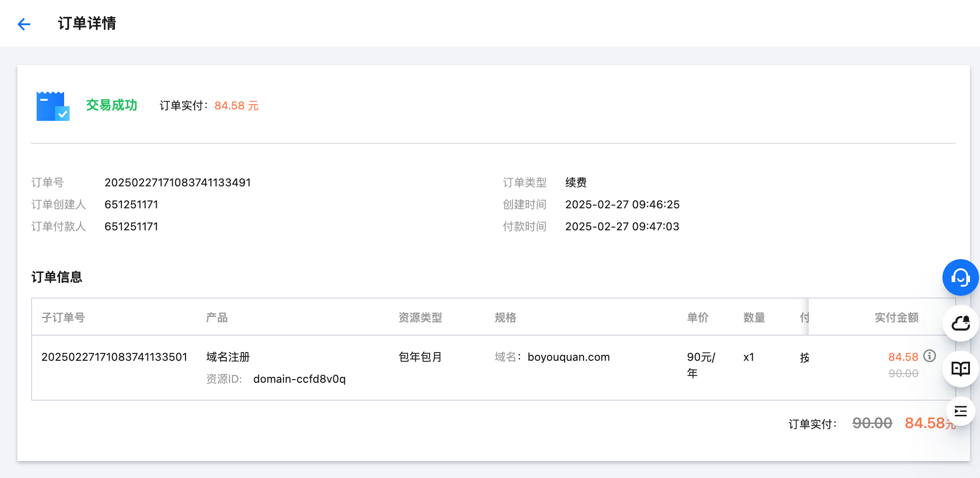
Task: Click the order number ending in 133491
Action: [178, 183]
